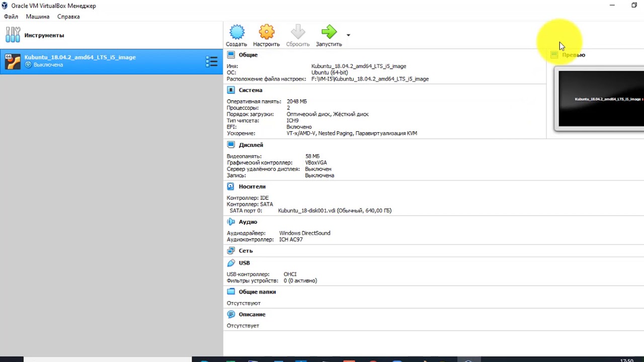Click the Kubuntu VM OS icon

13,61
